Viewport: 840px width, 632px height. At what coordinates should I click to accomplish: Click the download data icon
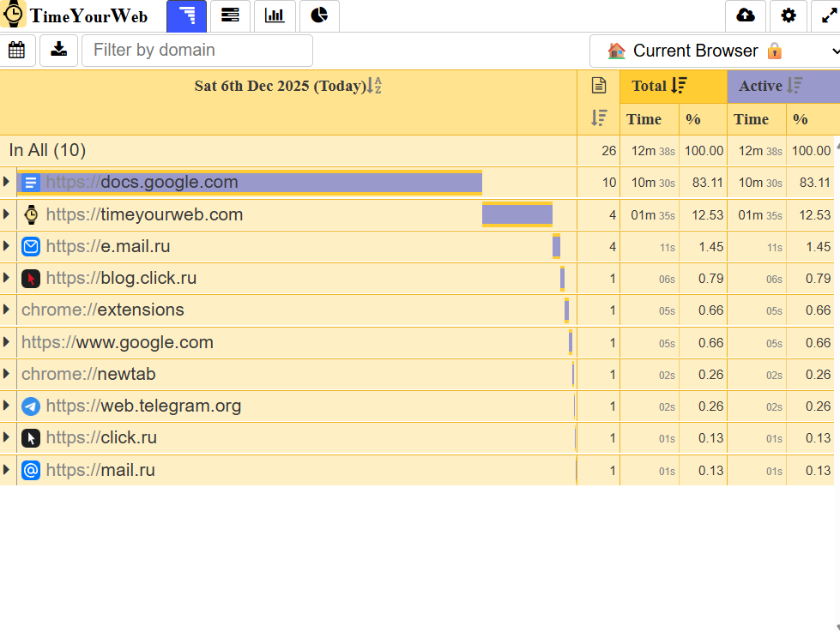click(x=58, y=51)
